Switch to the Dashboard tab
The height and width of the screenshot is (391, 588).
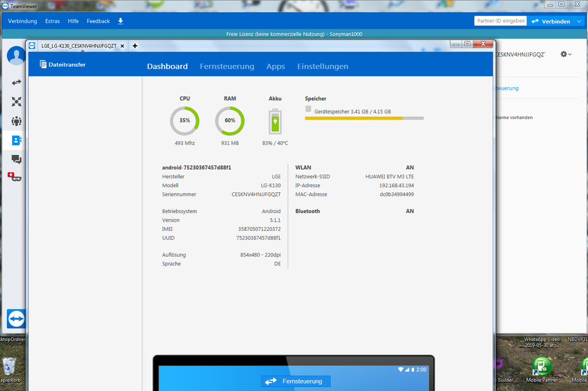pos(167,67)
